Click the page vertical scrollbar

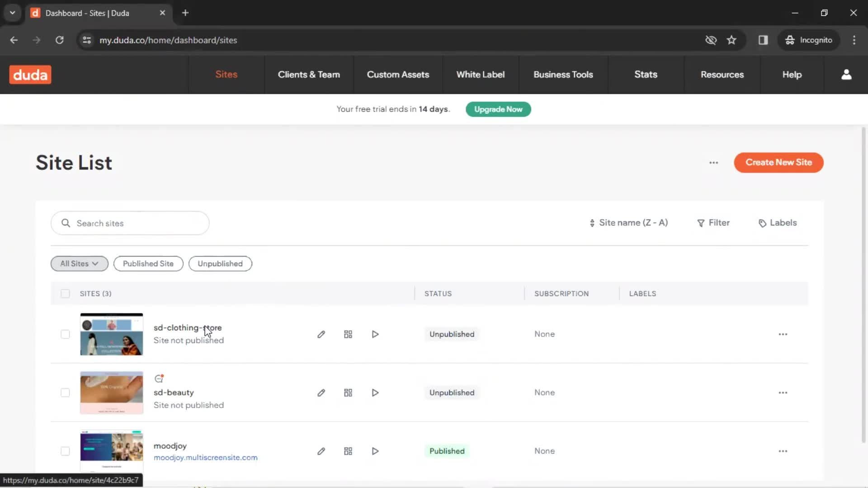tap(863, 285)
